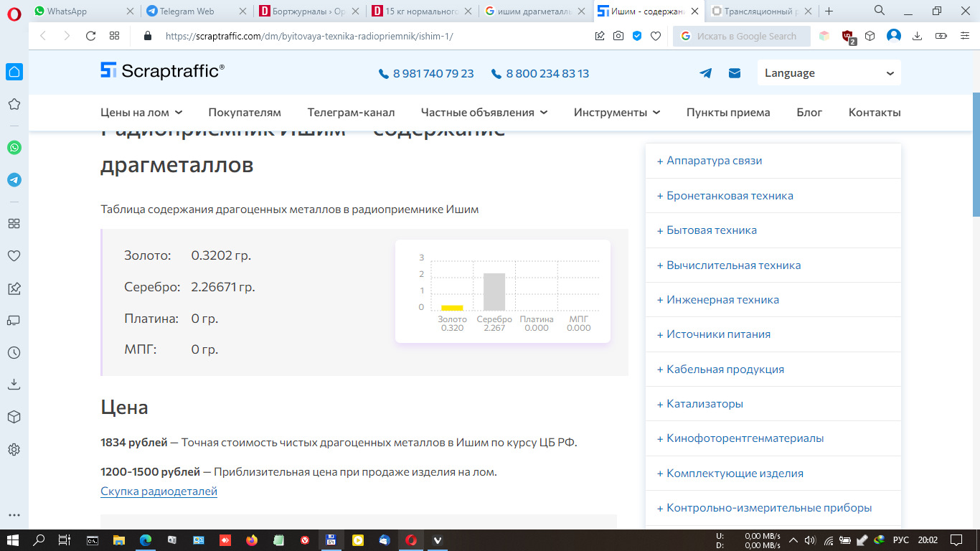Switch to WhatsApp browser tab
Screen dimensions: 980x551
point(83,11)
